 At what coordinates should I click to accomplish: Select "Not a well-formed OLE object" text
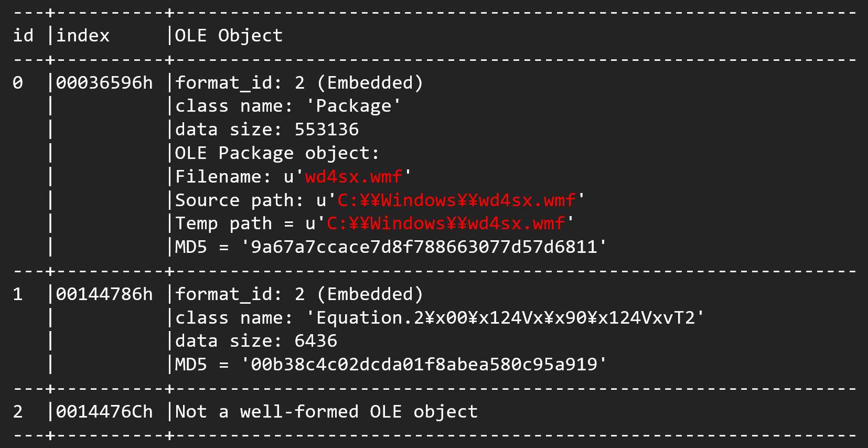tap(326, 412)
